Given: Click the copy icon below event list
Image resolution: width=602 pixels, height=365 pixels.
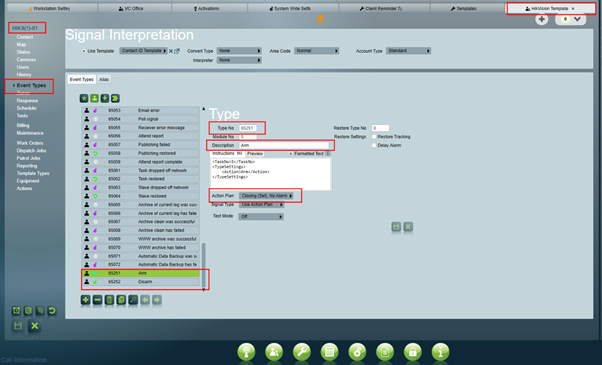Looking at the screenshot, I should click(x=121, y=300).
